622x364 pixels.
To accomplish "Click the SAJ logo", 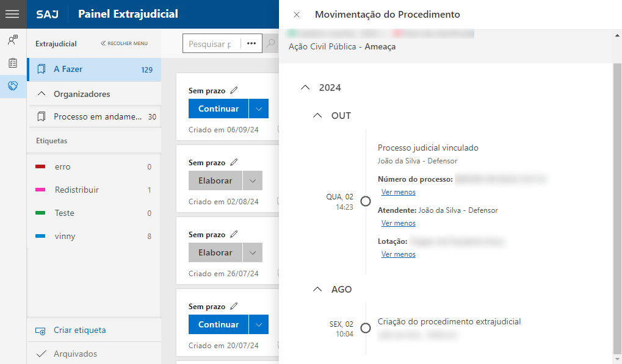I will [x=47, y=14].
